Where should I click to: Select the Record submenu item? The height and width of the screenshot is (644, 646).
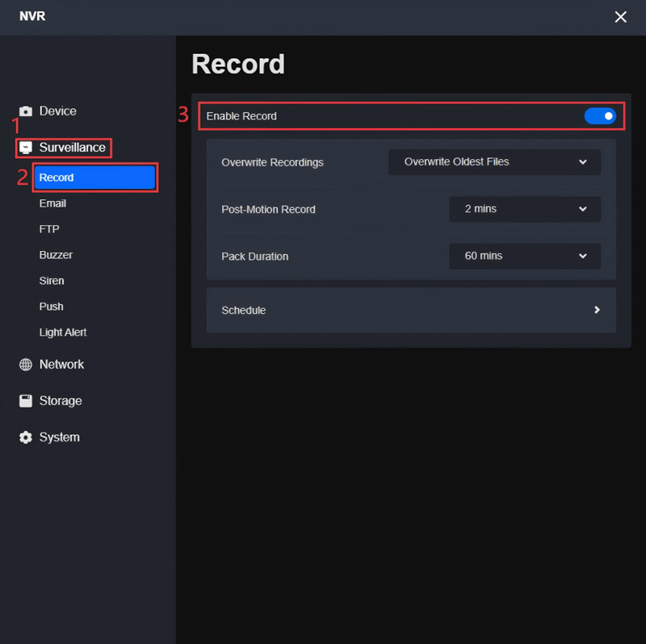coord(94,178)
